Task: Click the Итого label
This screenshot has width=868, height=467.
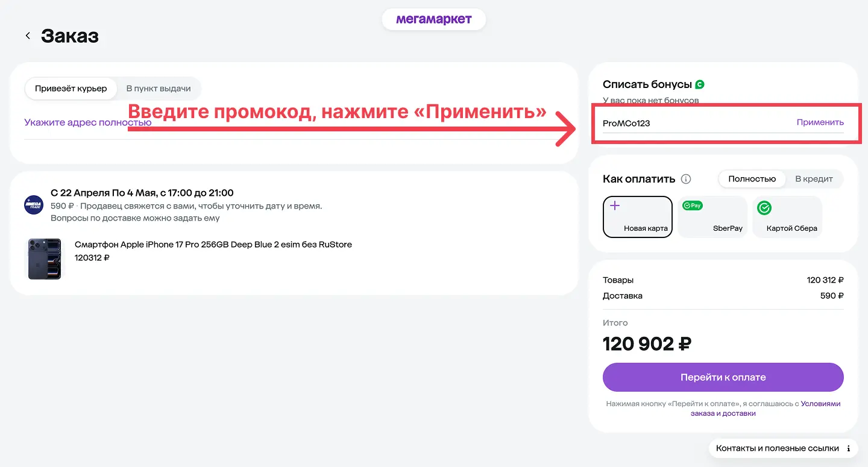Action: pos(615,323)
